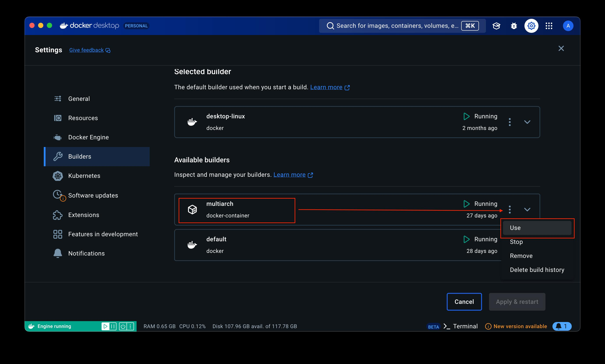
Task: Open the engine more-options dots in status bar
Action: point(130,326)
